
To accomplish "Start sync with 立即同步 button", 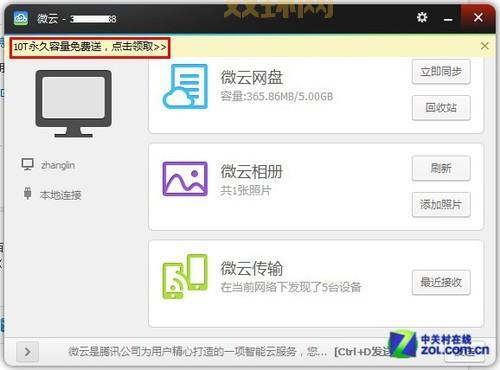I will coord(441,72).
